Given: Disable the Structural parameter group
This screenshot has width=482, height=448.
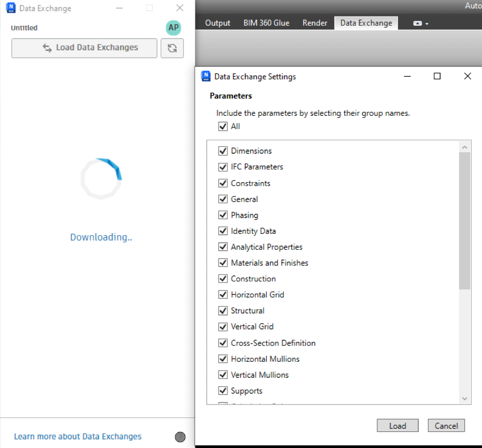Looking at the screenshot, I should coord(223,310).
